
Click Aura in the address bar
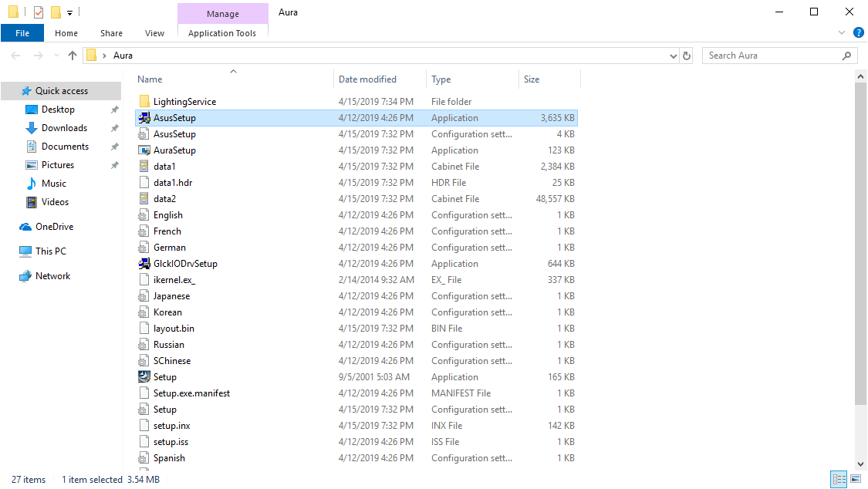coord(123,56)
